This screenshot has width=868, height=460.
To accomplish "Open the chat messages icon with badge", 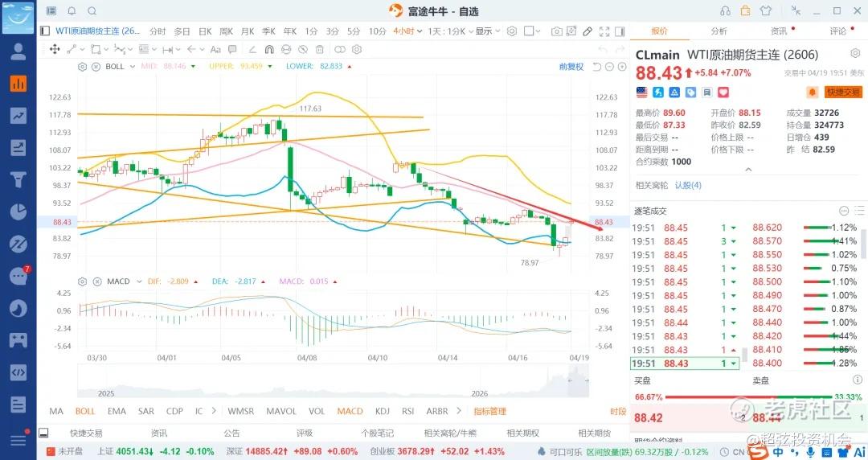I will click(19, 276).
